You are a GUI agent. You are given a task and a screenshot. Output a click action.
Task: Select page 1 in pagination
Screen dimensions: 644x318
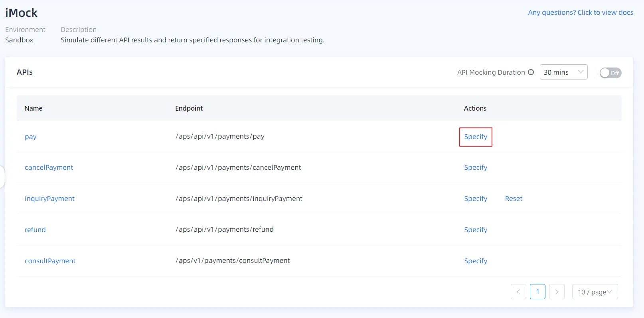[537, 292]
